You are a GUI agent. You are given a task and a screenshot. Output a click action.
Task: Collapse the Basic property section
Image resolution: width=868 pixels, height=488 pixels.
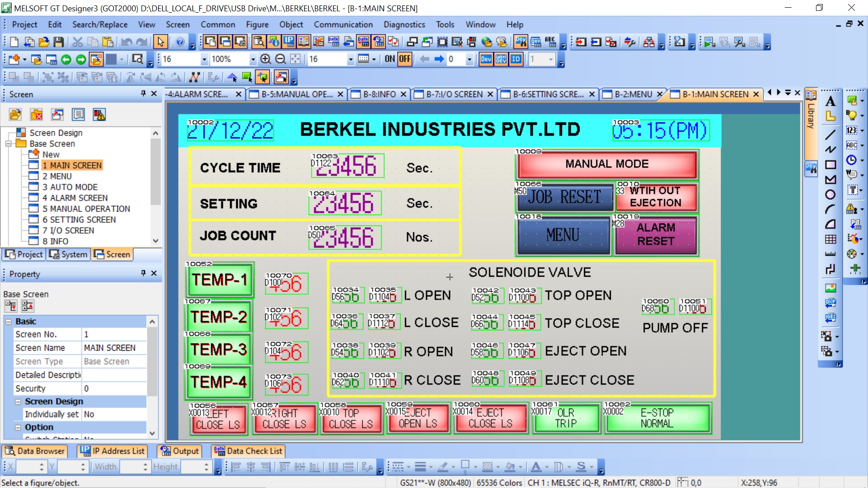9,321
